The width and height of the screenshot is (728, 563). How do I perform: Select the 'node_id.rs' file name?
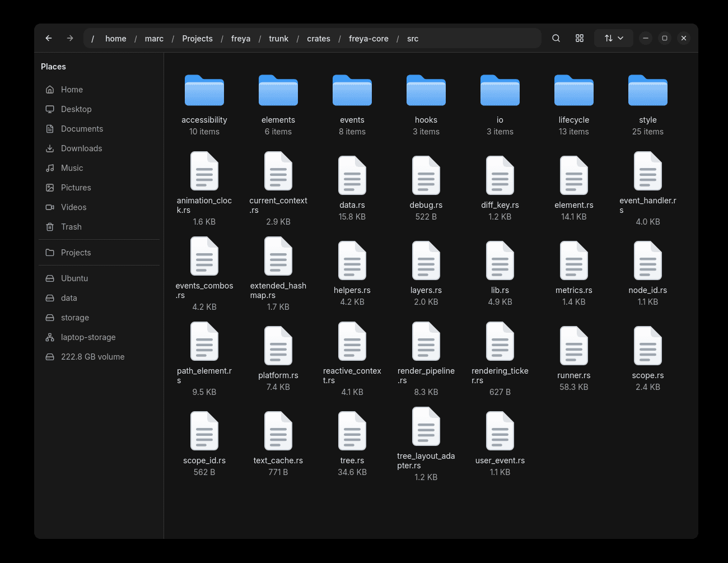(648, 290)
